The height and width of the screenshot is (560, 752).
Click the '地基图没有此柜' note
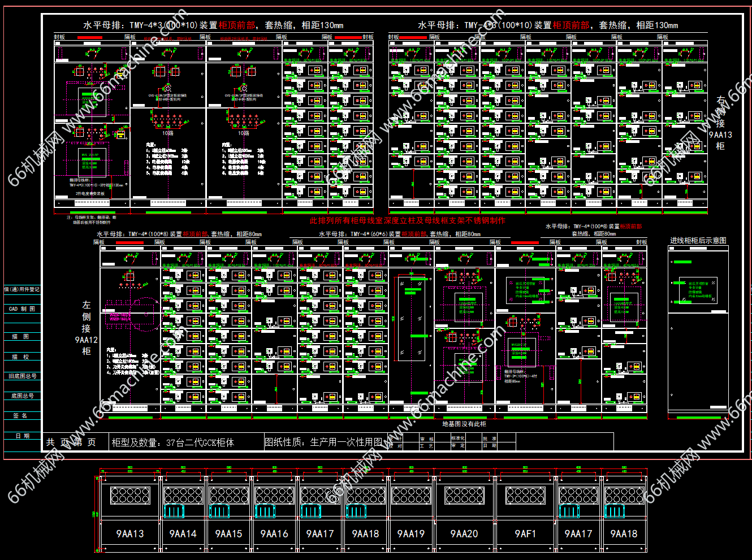pos(464,424)
